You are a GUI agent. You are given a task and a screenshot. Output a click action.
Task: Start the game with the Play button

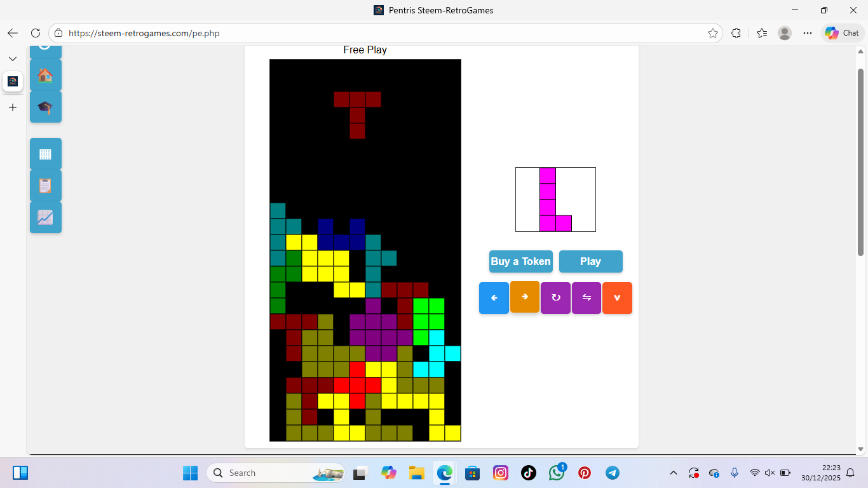(591, 261)
